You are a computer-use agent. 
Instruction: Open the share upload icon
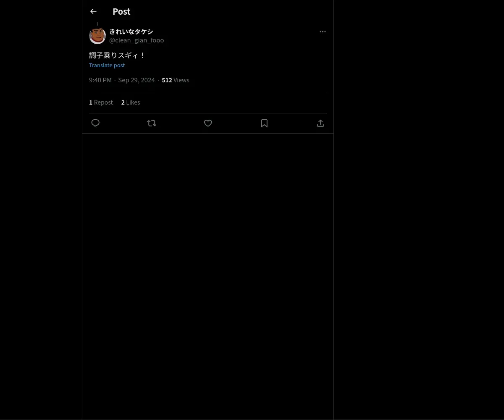pos(320,123)
